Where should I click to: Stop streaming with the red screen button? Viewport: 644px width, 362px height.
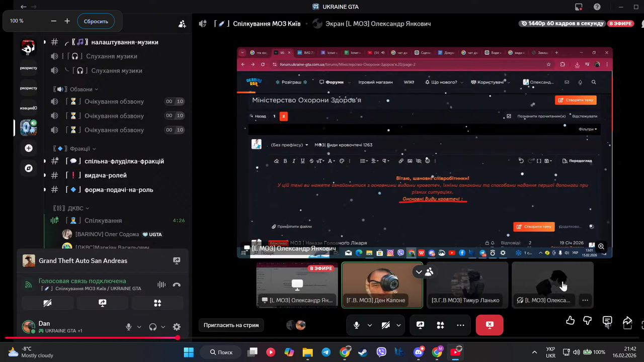490,325
